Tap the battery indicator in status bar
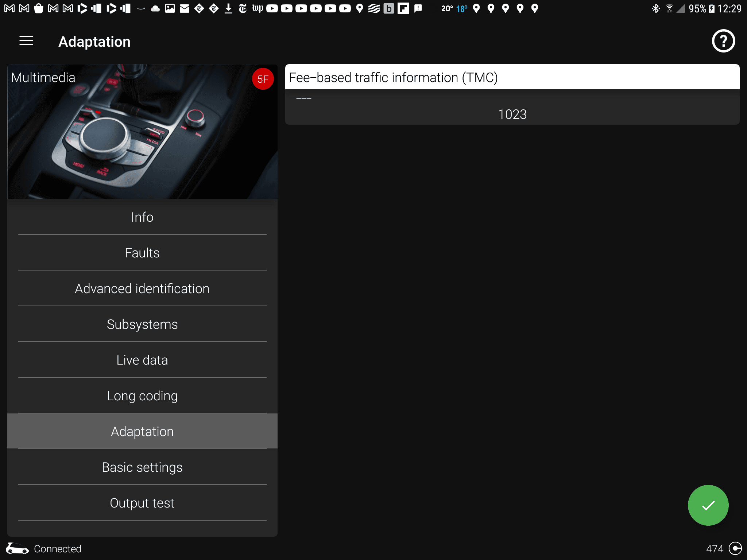This screenshot has width=747, height=560. click(x=711, y=8)
